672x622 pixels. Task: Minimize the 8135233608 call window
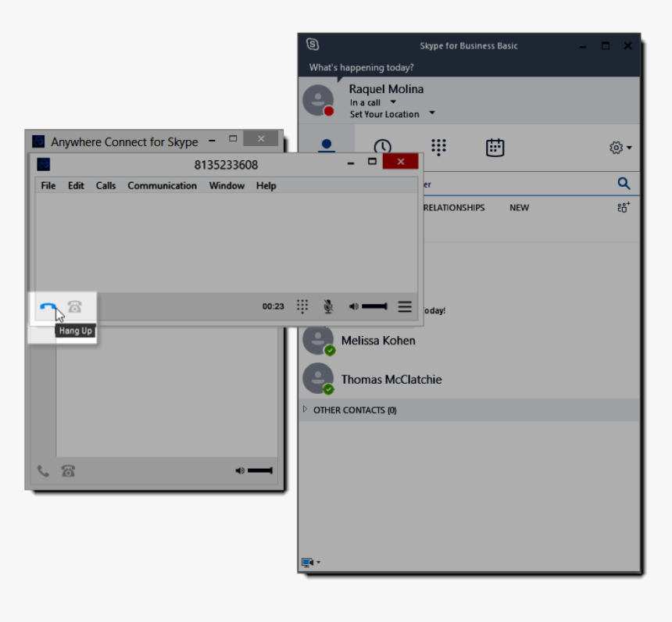351,163
